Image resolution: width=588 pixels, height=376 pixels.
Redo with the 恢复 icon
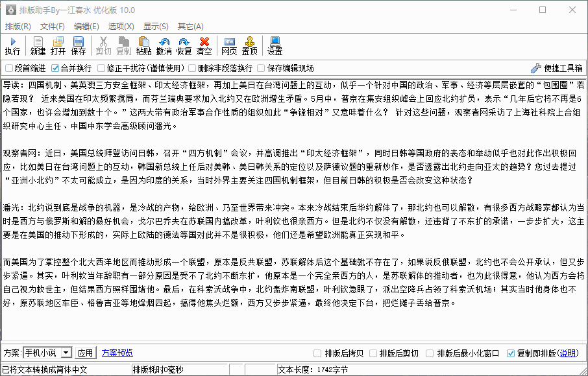click(184, 46)
